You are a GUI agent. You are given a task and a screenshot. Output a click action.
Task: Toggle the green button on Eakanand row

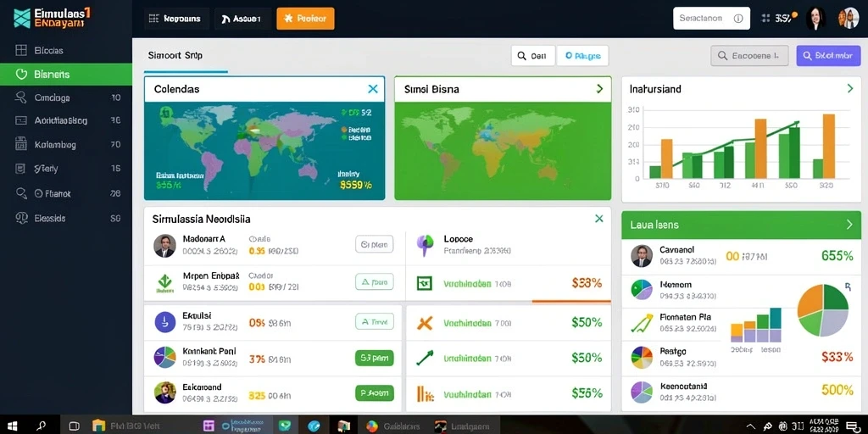coord(374,393)
